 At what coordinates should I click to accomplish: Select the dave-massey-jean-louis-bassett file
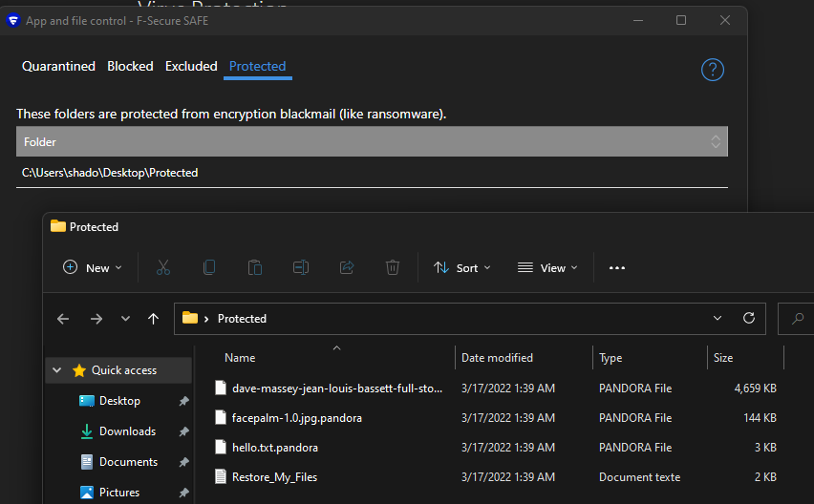tap(337, 388)
